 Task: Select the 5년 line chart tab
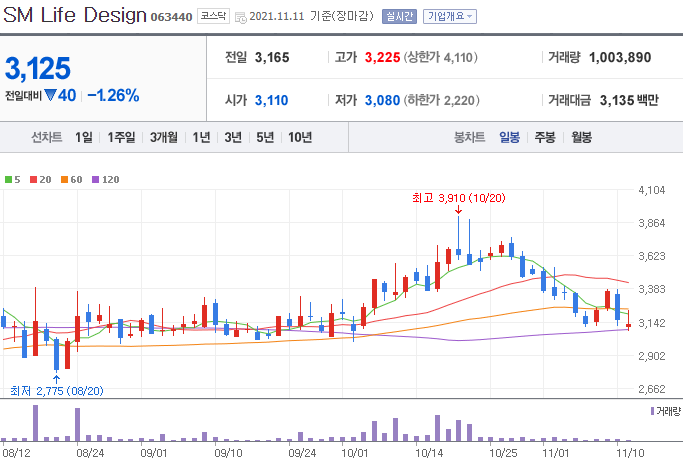tap(265, 138)
